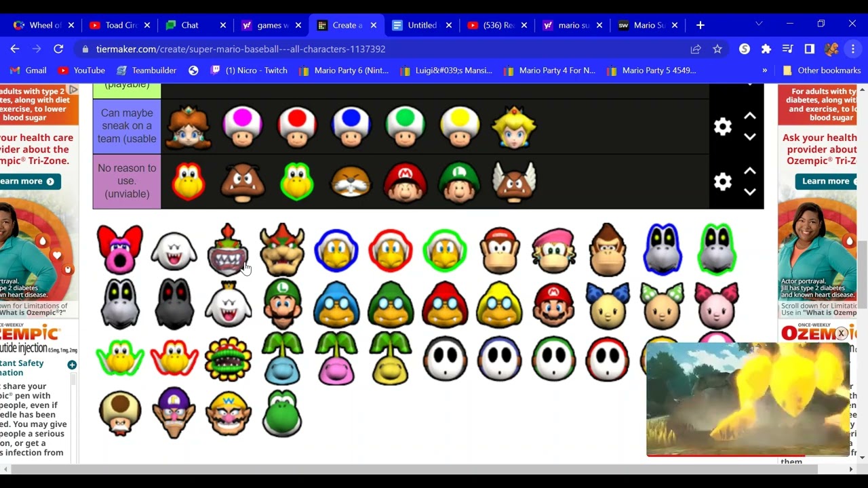Toggle the browser side panel
This screenshot has height=488, width=868.
click(809, 49)
